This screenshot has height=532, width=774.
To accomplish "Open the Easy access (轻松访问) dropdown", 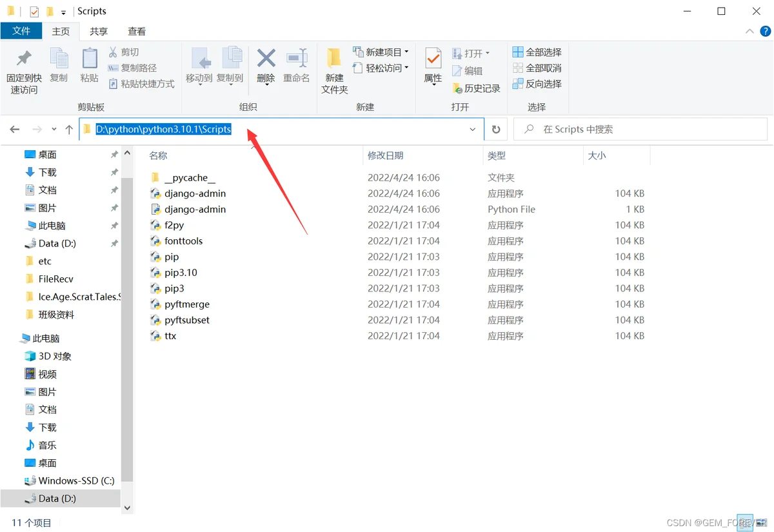I will (x=381, y=68).
